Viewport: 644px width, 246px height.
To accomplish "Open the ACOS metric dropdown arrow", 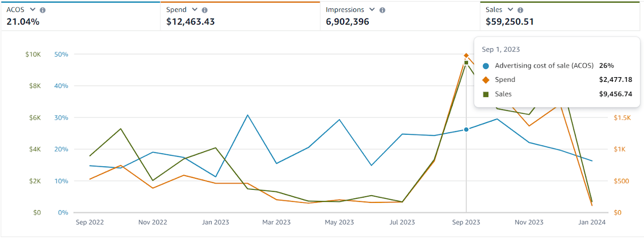I will point(33,9).
